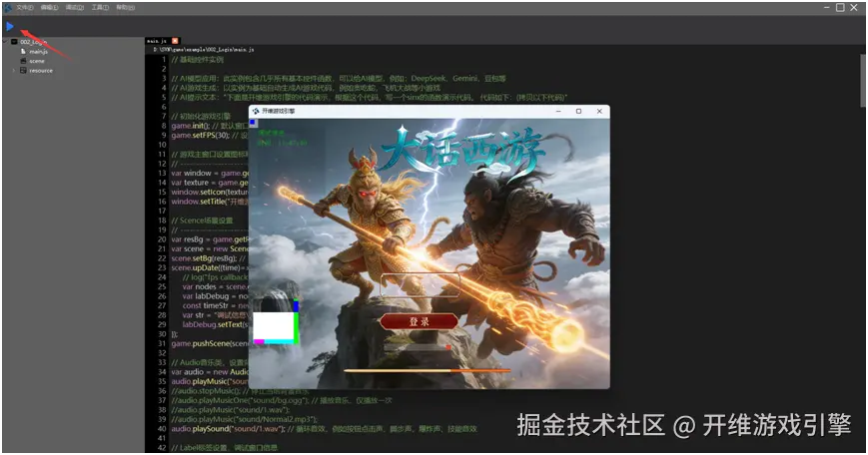Click code line 22 scene.setBg(resBg)
This screenshot has height=455, width=868.
pos(209,258)
